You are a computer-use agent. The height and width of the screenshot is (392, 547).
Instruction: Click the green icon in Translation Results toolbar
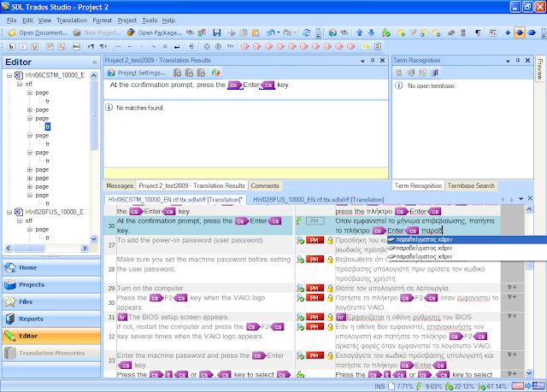coord(215,73)
